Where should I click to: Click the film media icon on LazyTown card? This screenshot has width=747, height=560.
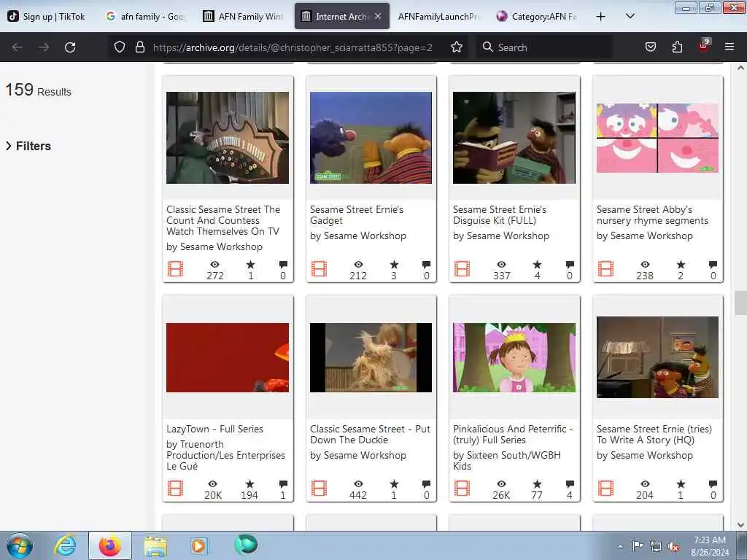tap(175, 489)
